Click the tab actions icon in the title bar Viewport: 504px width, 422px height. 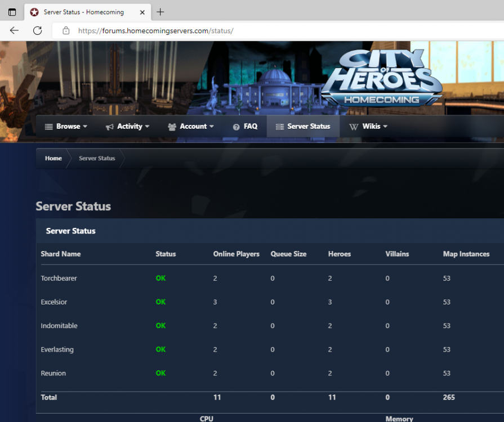[12, 12]
